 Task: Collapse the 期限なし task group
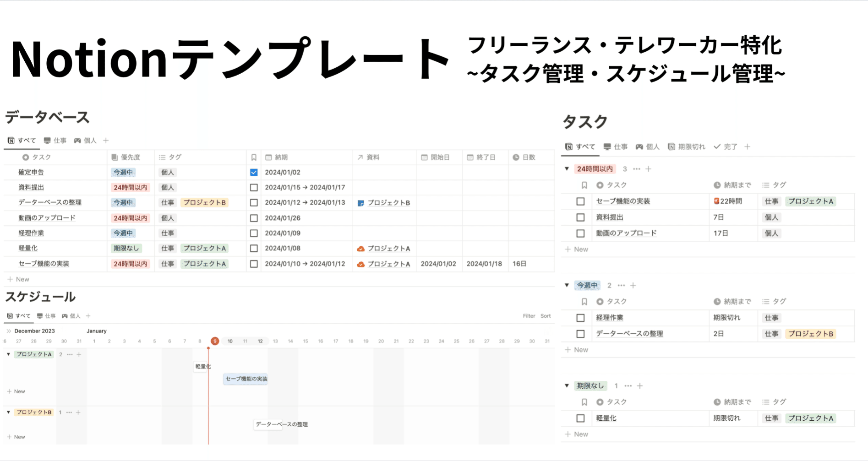(567, 385)
